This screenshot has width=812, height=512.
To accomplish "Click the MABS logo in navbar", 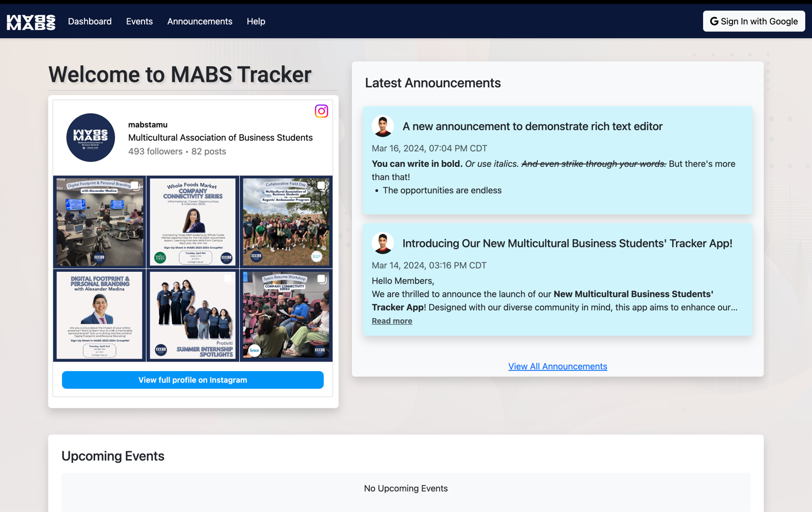I will coord(31,22).
